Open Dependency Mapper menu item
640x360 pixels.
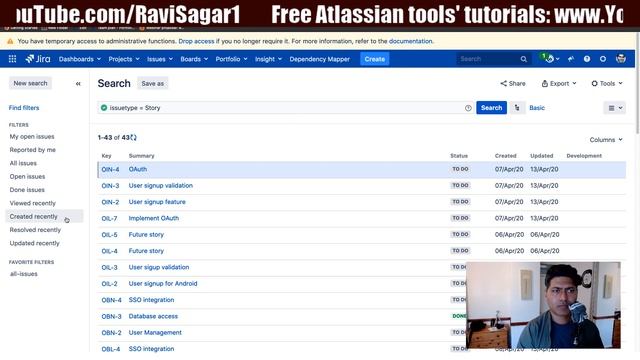coord(320,59)
